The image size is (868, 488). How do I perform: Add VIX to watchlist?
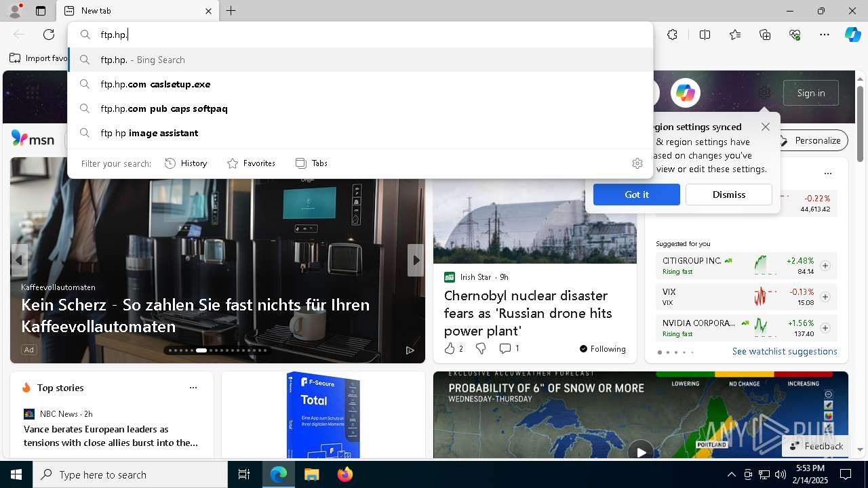825,297
